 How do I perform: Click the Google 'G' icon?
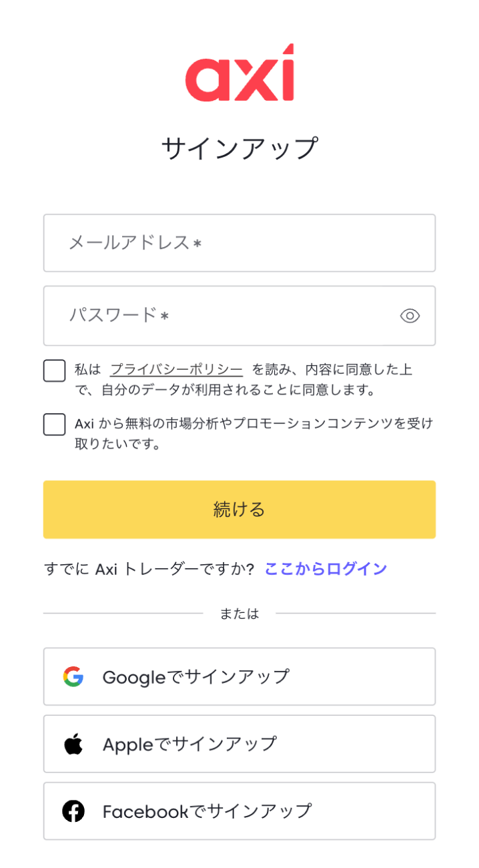[73, 677]
